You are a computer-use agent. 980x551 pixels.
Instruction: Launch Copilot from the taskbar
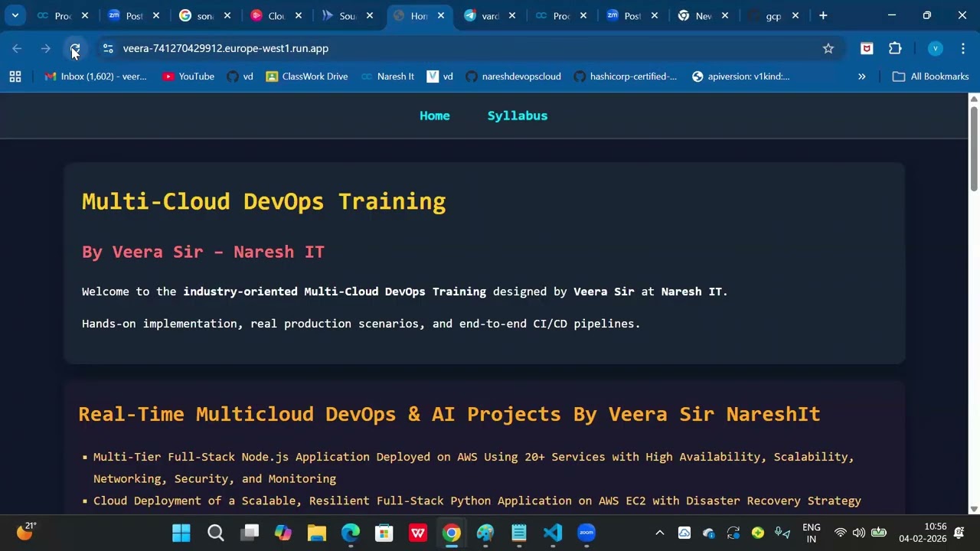click(283, 533)
